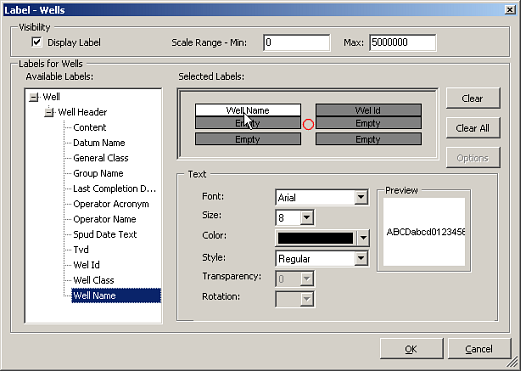The width and height of the screenshot is (521, 371).
Task: Open the Size dropdown showing 8
Action: click(x=307, y=218)
